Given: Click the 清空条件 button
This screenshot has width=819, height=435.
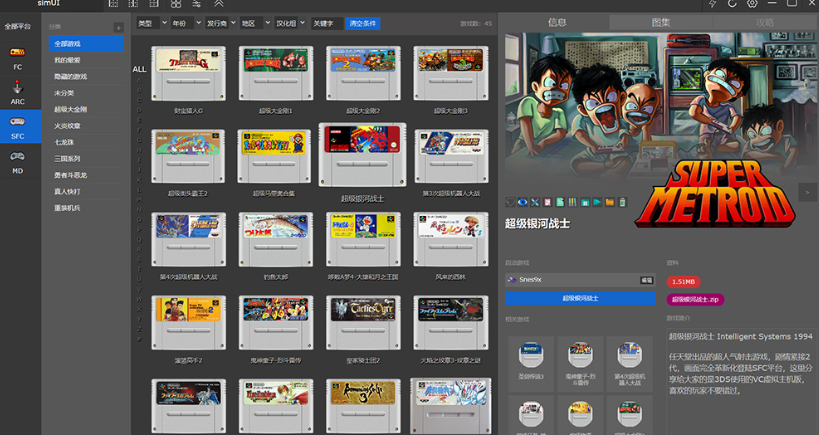Looking at the screenshot, I should 361,22.
